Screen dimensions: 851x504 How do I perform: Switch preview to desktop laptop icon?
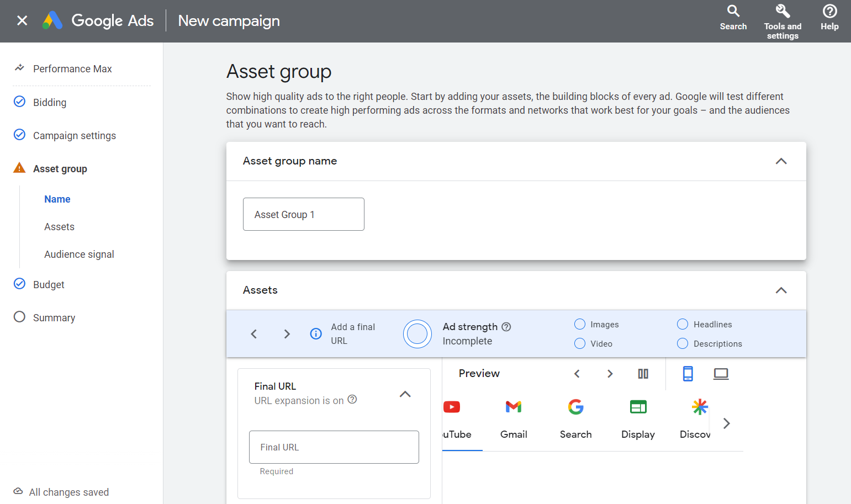point(721,374)
